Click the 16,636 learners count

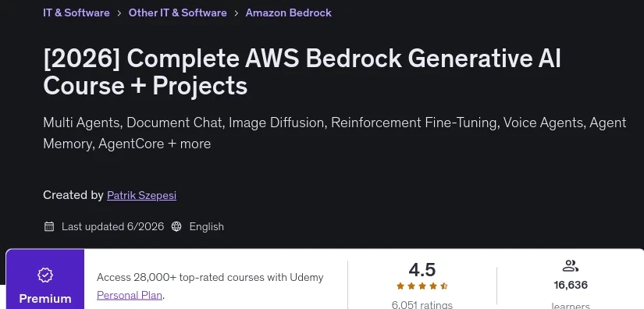(x=571, y=285)
